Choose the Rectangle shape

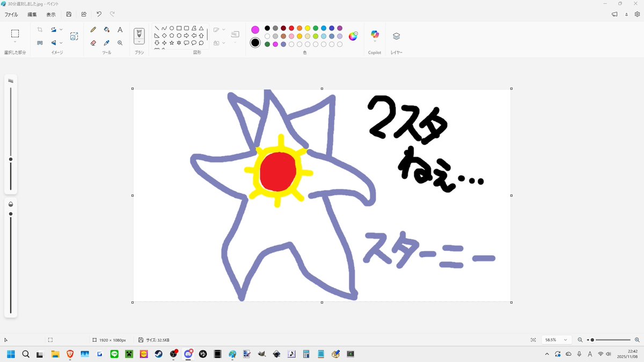(x=179, y=28)
